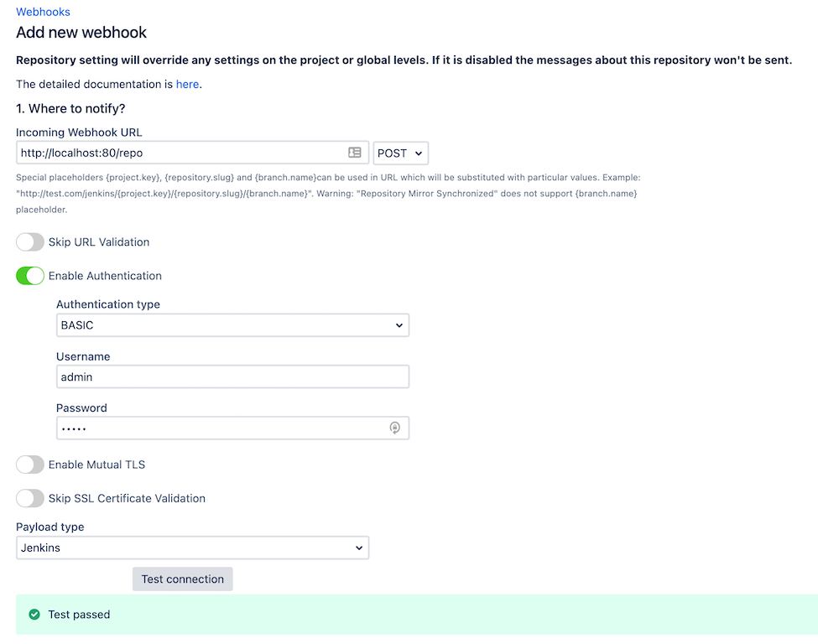This screenshot has width=818, height=644.
Task: Go back to the Webhooks breadcrumb link
Action: point(43,12)
